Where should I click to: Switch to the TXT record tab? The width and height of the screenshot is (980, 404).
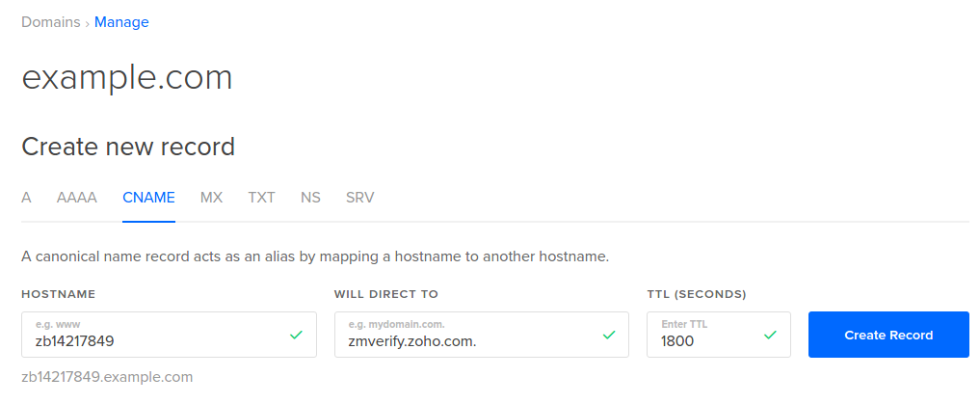point(261,198)
